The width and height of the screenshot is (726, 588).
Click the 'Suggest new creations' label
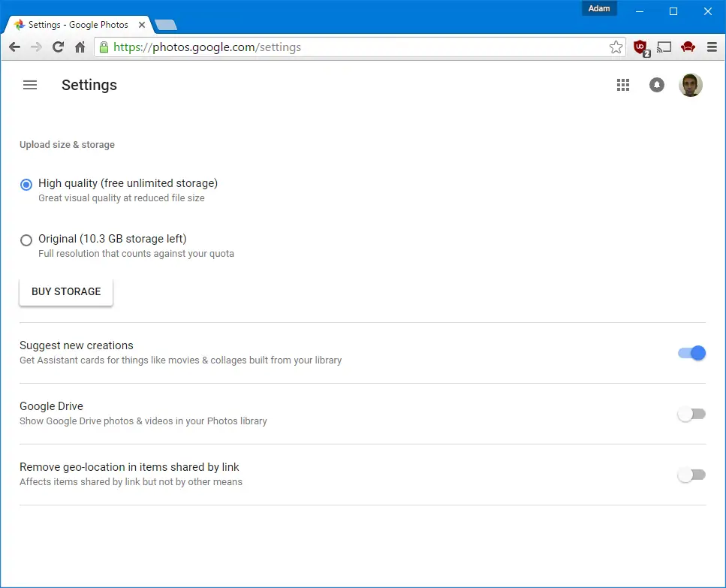(77, 345)
